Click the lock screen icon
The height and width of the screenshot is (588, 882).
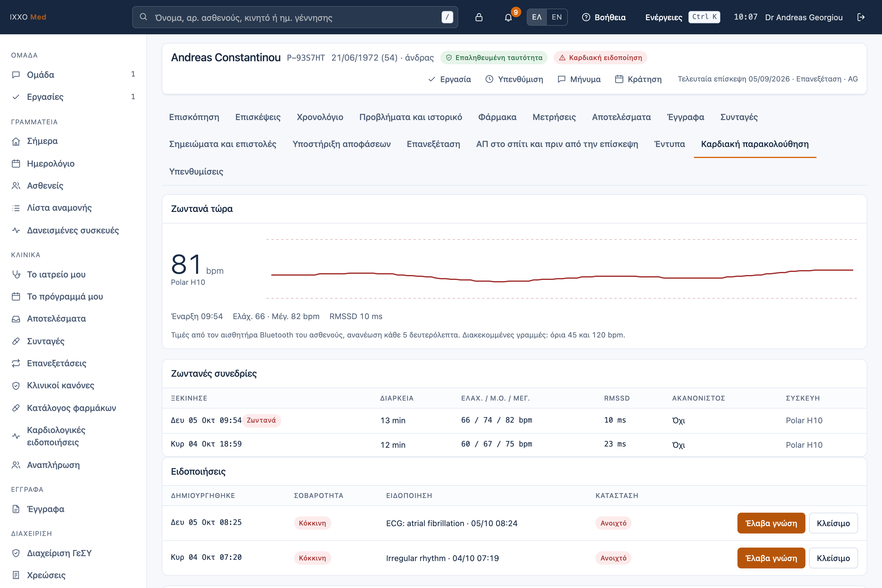(479, 17)
